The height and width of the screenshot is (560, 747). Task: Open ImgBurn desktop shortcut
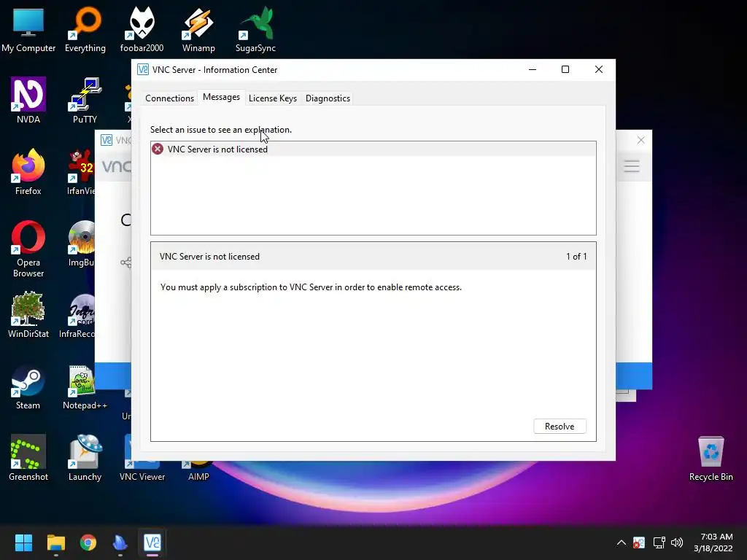point(81,244)
